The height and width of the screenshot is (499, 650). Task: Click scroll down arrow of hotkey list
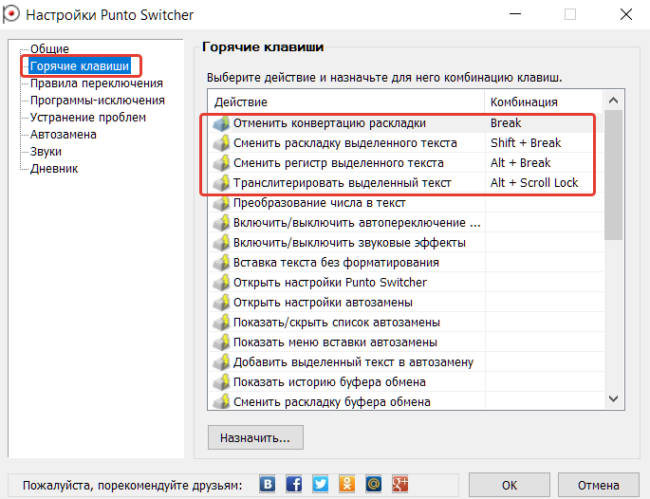614,399
